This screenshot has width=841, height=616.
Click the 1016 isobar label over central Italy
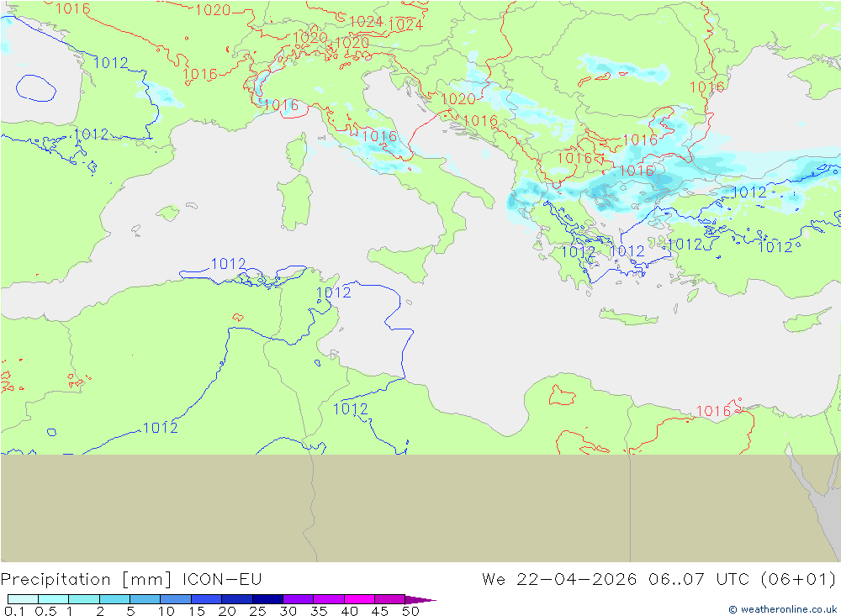[x=380, y=136]
